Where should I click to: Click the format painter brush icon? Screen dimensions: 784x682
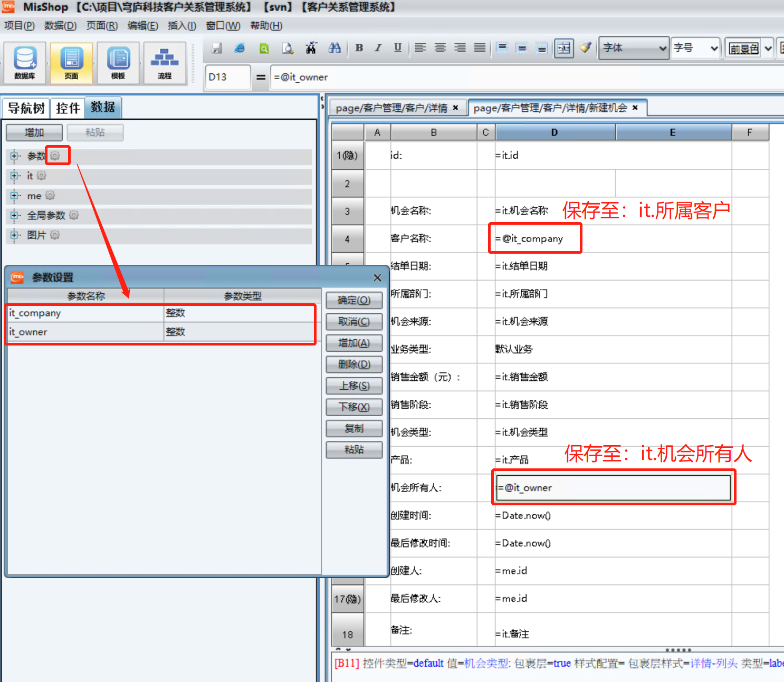pyautogui.click(x=585, y=48)
